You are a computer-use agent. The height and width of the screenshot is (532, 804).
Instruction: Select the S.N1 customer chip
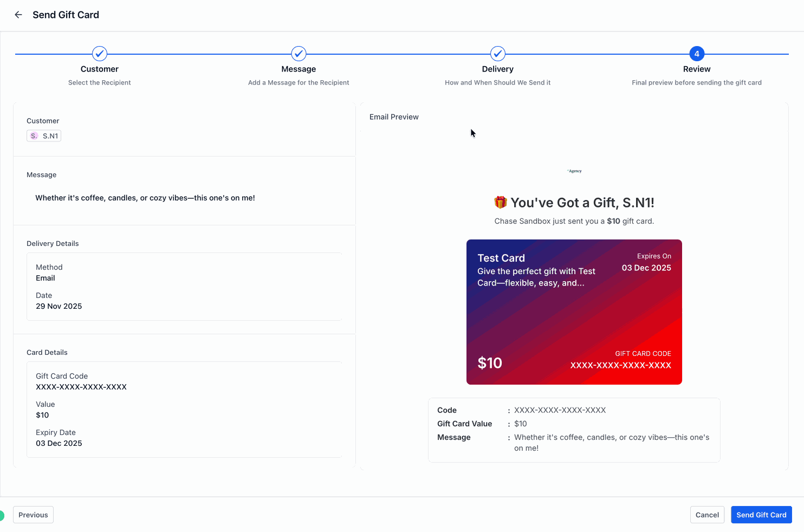pyautogui.click(x=44, y=136)
